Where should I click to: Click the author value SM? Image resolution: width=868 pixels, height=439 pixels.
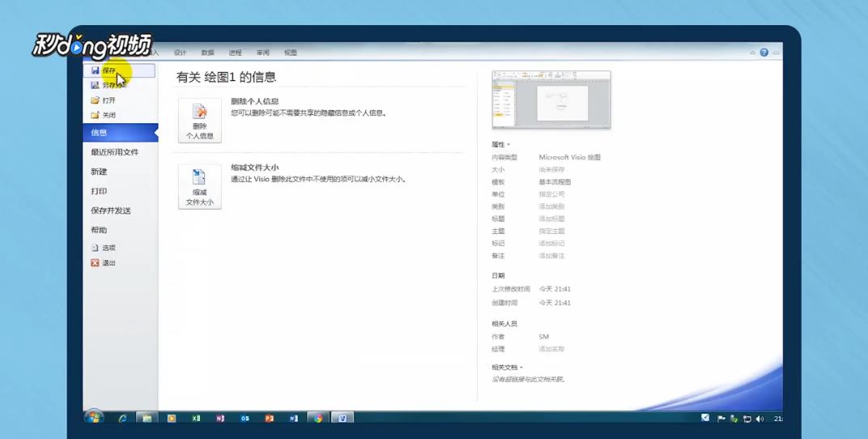coord(544,337)
